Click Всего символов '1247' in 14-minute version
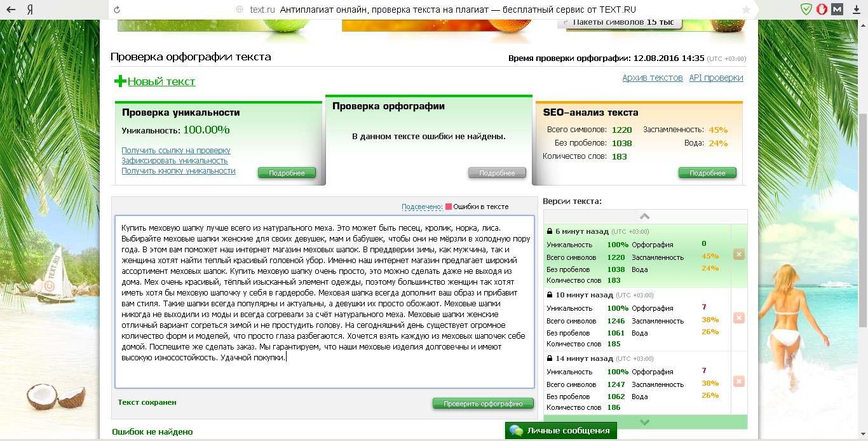The height and width of the screenshot is (441, 868). [616, 384]
